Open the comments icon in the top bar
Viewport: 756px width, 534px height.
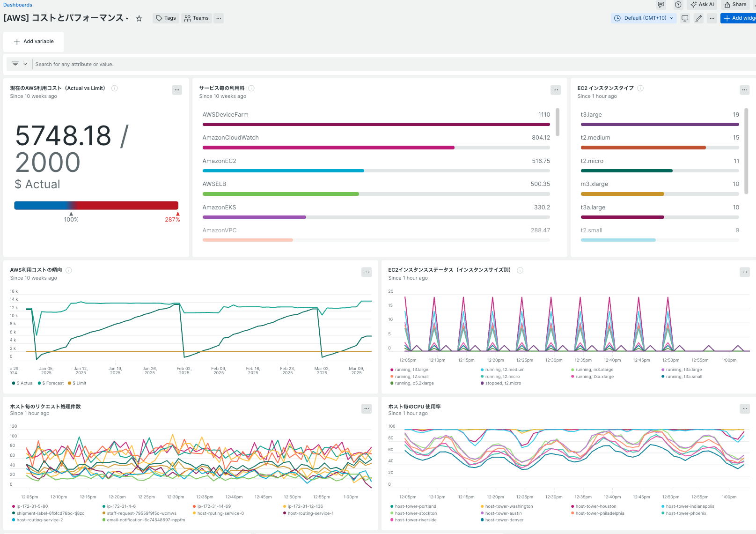pyautogui.click(x=661, y=5)
